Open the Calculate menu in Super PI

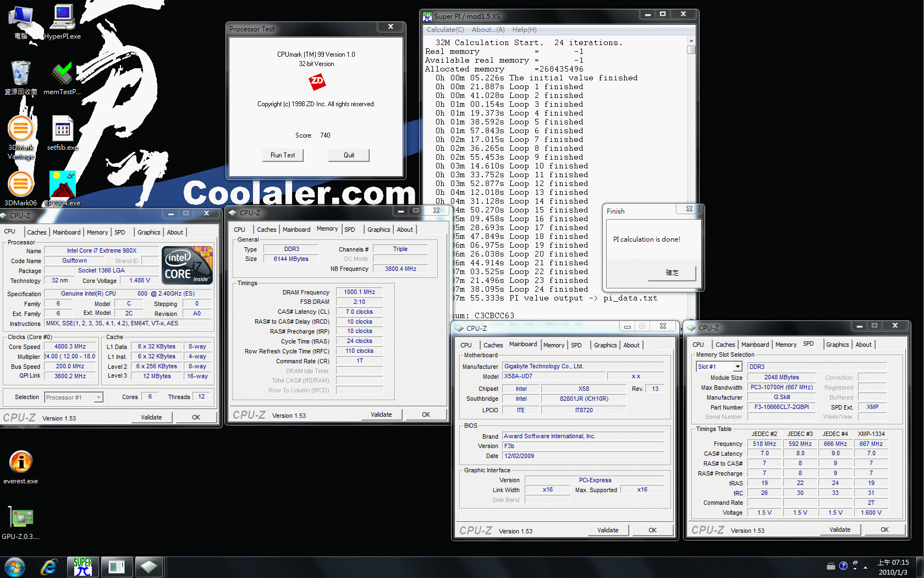click(x=445, y=30)
